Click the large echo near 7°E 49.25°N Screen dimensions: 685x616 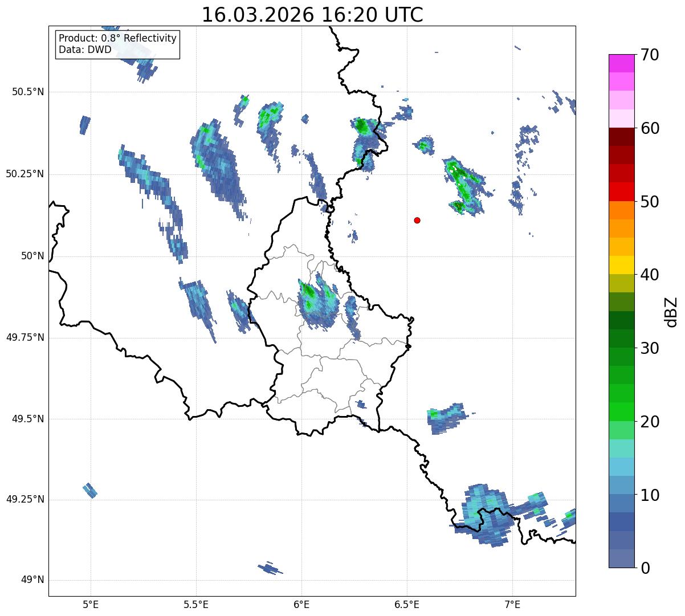[x=487, y=516]
